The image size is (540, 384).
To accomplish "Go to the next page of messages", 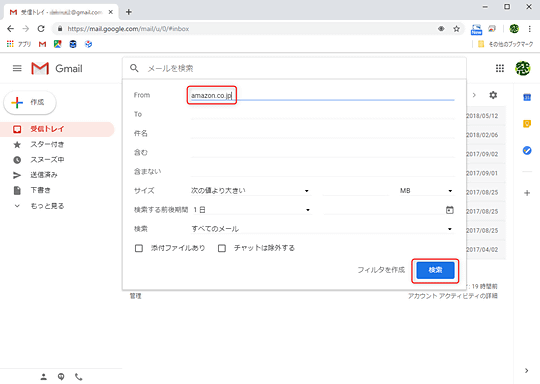I will pos(474,95).
